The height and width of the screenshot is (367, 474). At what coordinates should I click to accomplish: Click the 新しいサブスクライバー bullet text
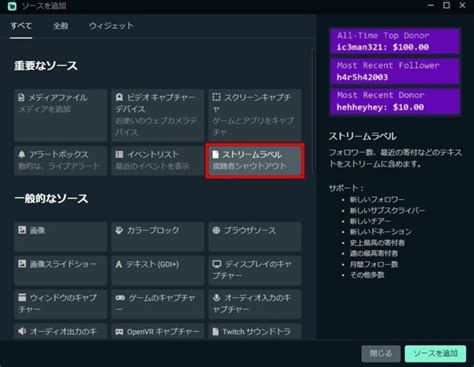(387, 210)
